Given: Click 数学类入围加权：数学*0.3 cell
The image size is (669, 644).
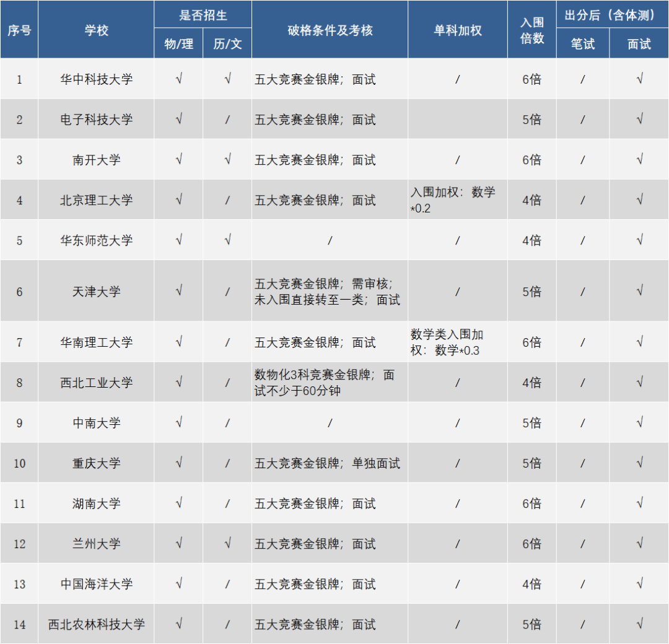Looking at the screenshot, I should point(457,342).
